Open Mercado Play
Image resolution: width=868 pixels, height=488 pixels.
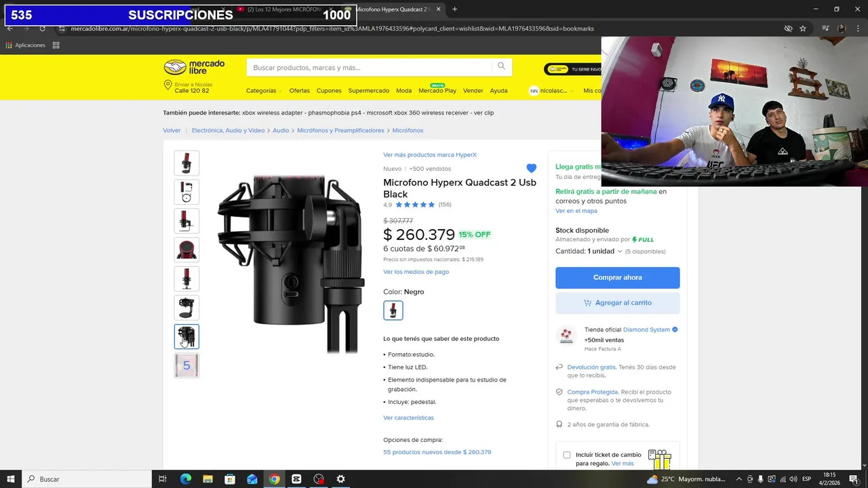(437, 91)
